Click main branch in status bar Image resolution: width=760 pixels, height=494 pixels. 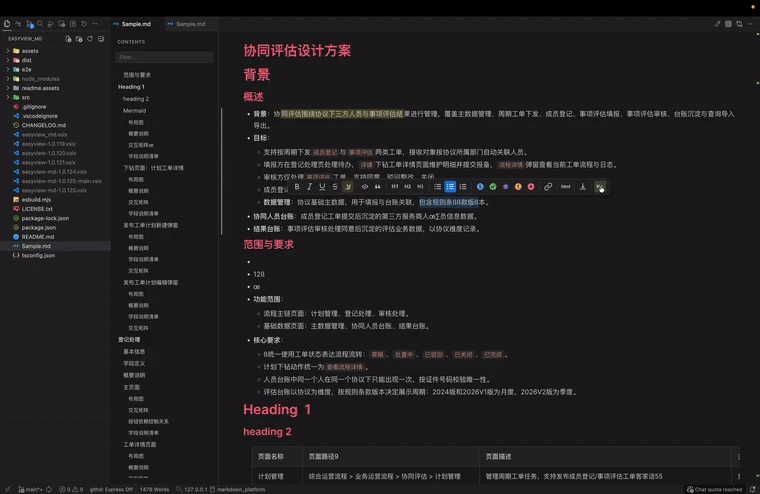(x=31, y=489)
